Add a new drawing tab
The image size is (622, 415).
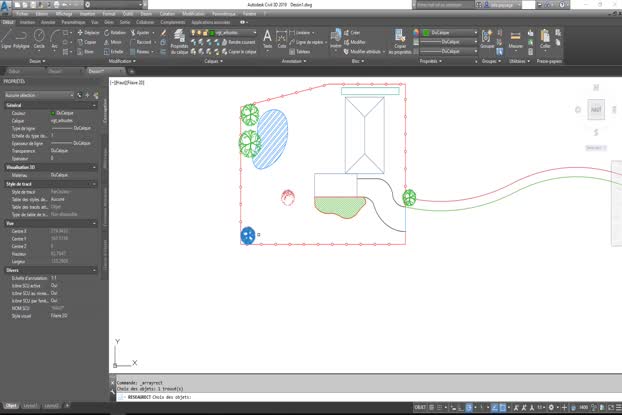pos(131,71)
